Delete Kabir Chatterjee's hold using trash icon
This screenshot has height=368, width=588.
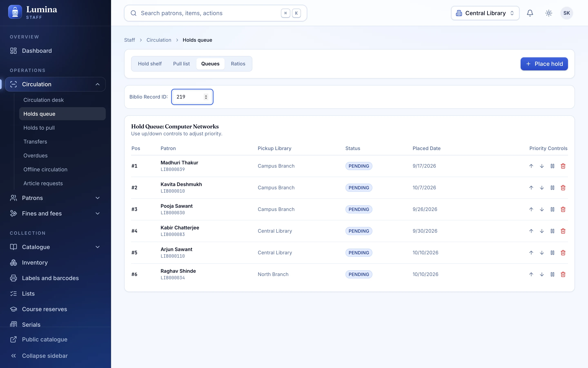point(563,231)
